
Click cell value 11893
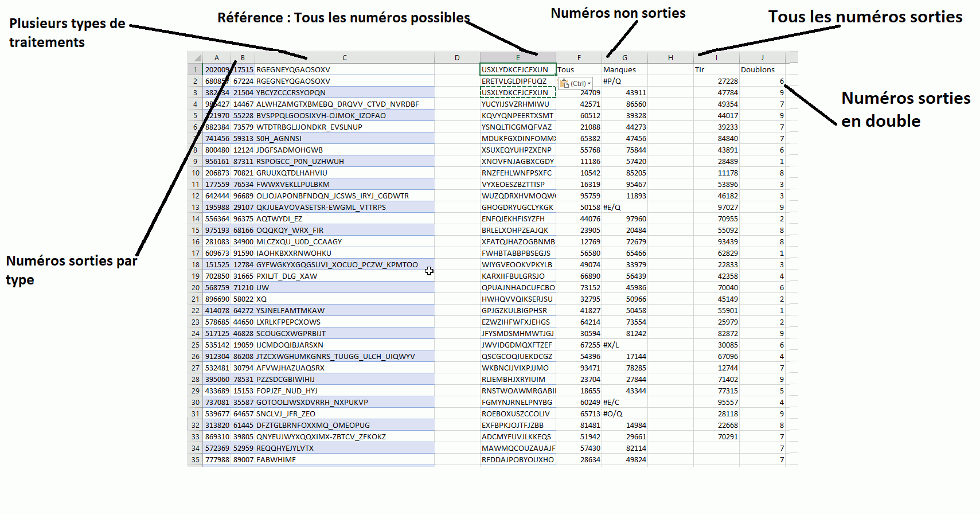coord(625,196)
